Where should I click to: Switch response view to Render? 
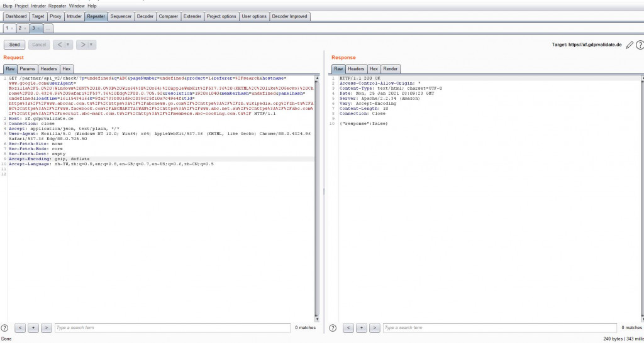pos(390,69)
